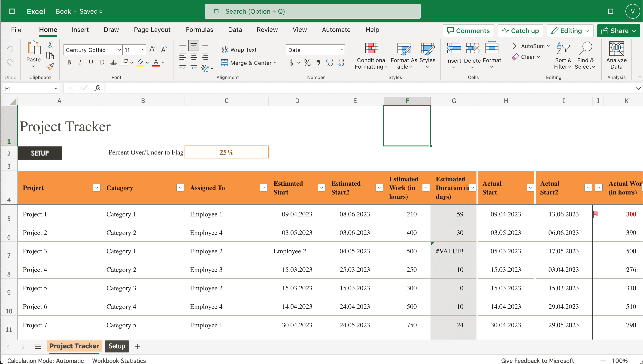This screenshot has height=364, width=643.
Task: Open Cell Styles gallery
Action: (427, 55)
